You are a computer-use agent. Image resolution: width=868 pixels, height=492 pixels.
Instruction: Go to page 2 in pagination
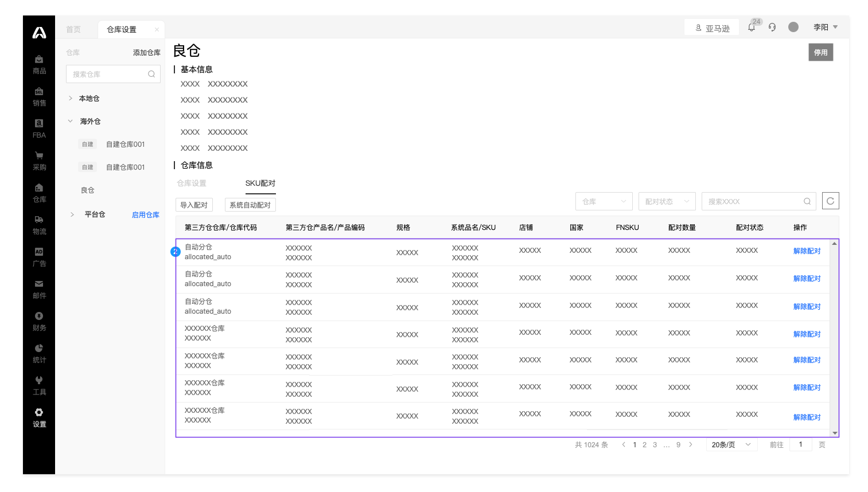(644, 444)
